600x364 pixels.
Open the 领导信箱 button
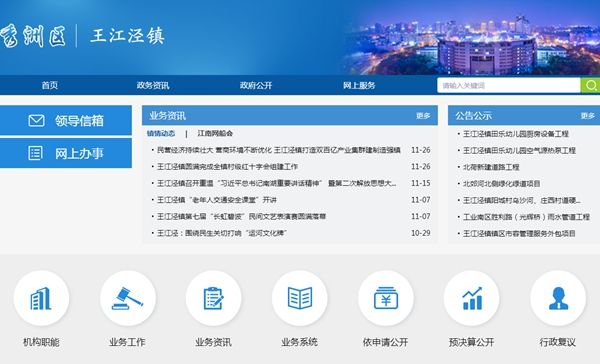click(66, 120)
